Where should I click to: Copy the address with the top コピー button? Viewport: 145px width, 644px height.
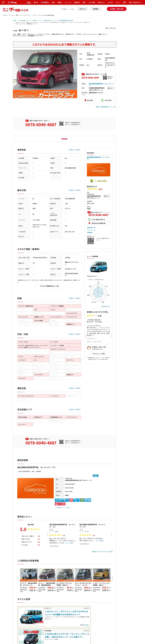111,88
